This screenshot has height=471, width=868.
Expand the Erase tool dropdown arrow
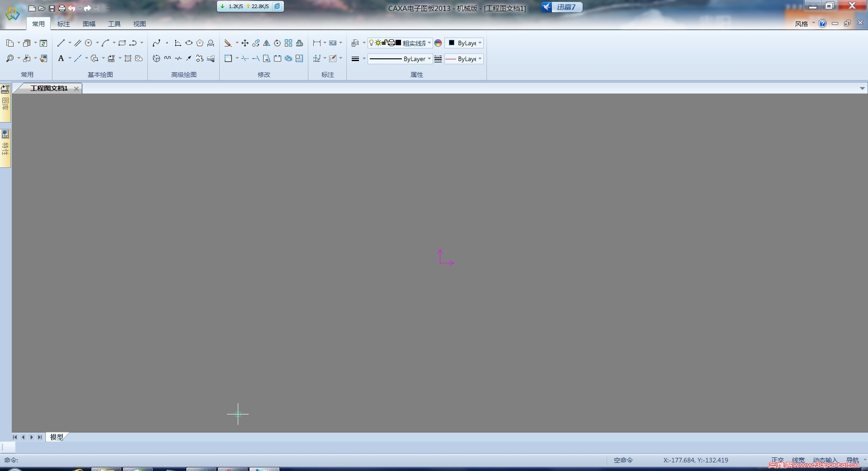pyautogui.click(x=236, y=43)
